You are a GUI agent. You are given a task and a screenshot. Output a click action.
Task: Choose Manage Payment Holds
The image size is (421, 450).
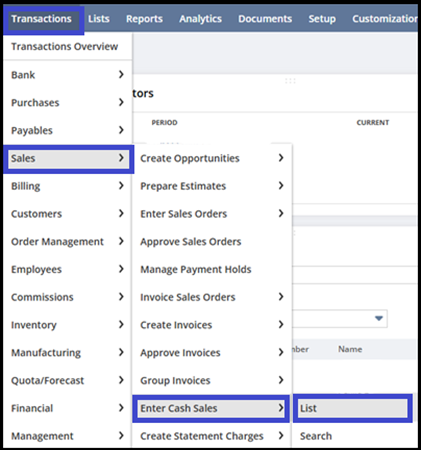point(196,269)
